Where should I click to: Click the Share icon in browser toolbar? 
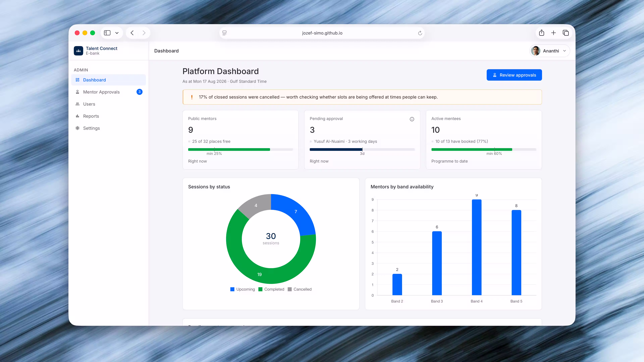click(542, 33)
